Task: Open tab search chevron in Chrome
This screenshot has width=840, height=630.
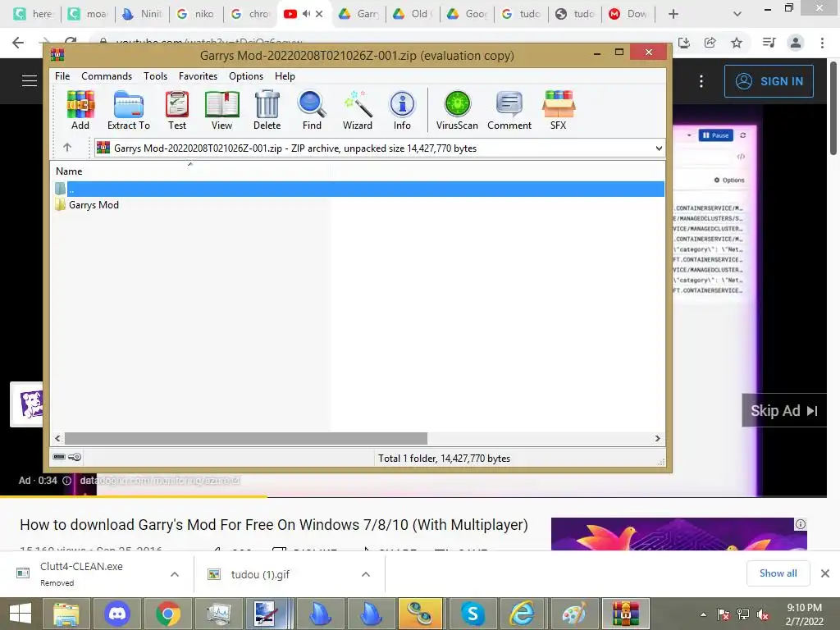Action: [x=737, y=14]
